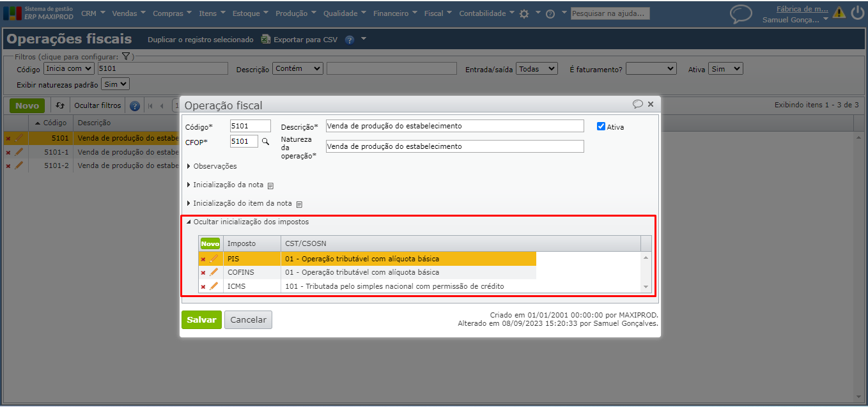Delete the COFINS tax row
Viewport: 868px width, 407px height.
pyautogui.click(x=203, y=273)
